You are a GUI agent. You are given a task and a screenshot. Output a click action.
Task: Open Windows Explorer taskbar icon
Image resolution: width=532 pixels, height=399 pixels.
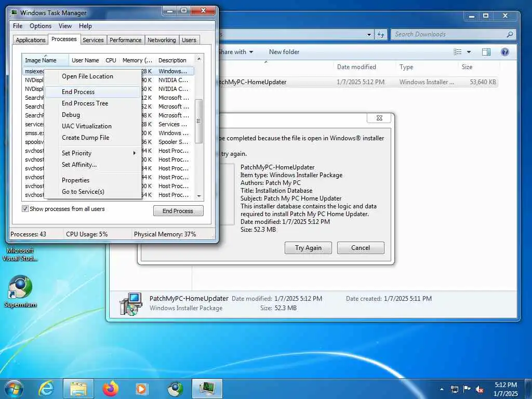click(x=78, y=389)
